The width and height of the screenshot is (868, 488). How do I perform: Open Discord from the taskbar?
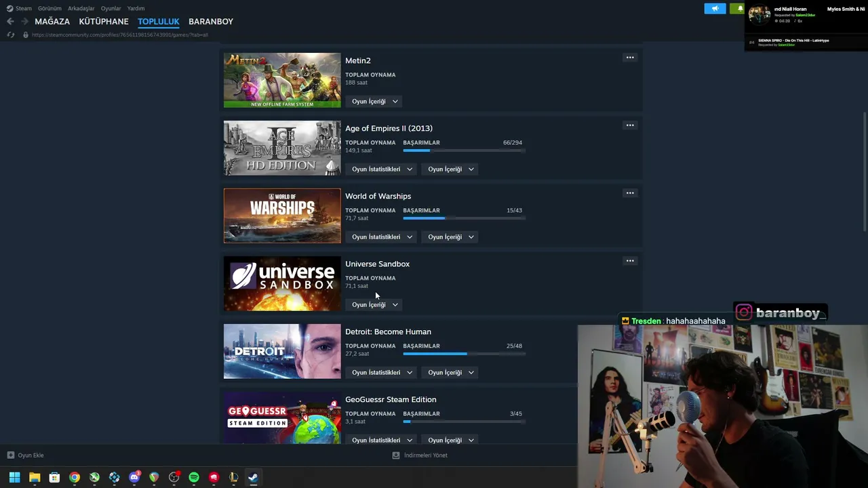click(134, 477)
